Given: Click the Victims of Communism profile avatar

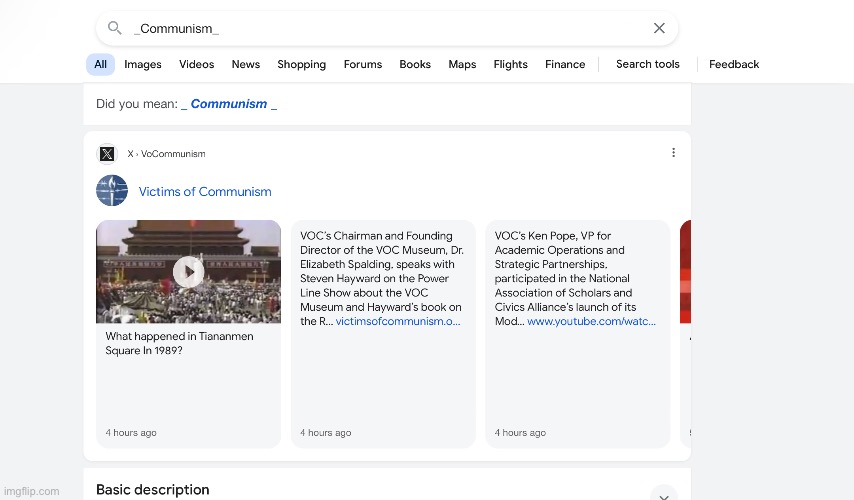Looking at the screenshot, I should [x=112, y=190].
